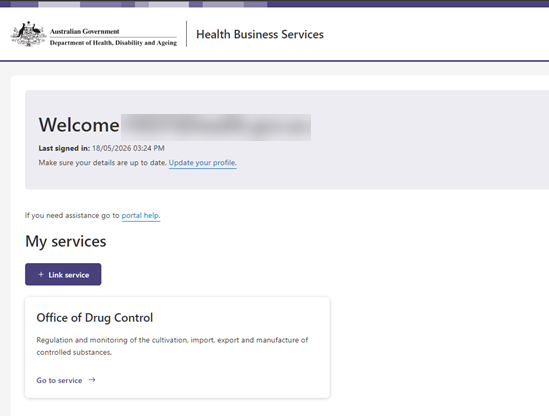Image resolution: width=549 pixels, height=416 pixels.
Task: Click Department of Health, Disability and Ageing text
Action: tap(113, 43)
